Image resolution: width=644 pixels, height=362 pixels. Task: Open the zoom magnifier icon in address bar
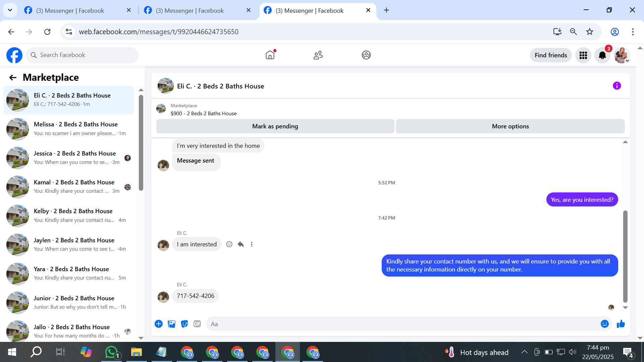(x=573, y=32)
